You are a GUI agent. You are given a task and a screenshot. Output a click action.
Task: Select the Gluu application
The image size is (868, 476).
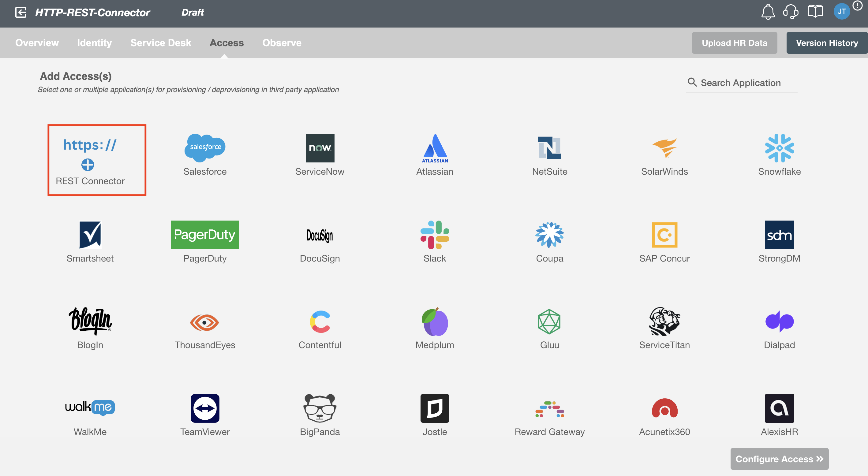pyautogui.click(x=550, y=329)
